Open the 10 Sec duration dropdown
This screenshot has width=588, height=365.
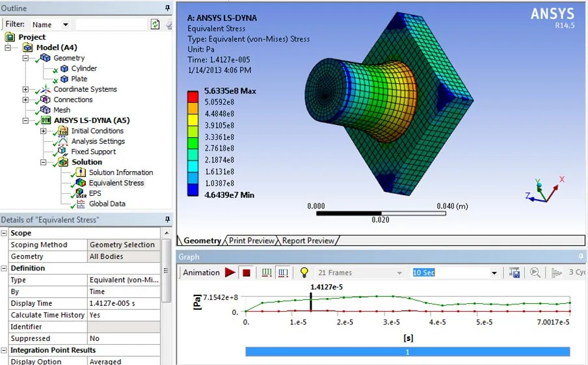point(494,273)
